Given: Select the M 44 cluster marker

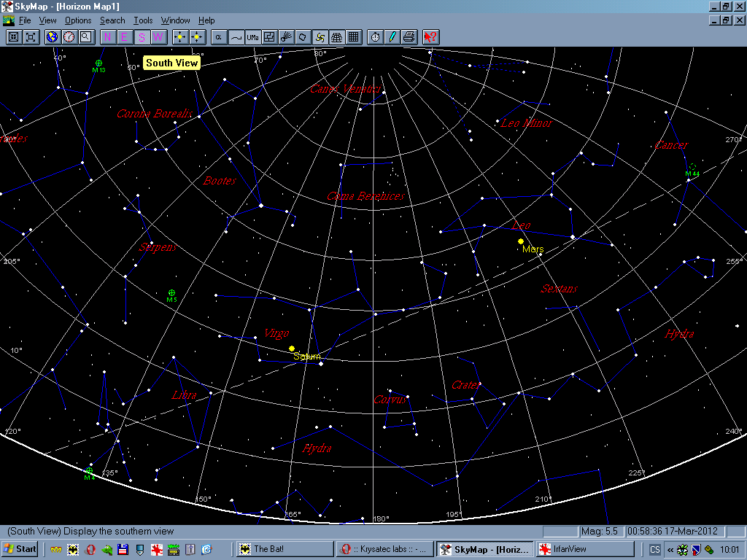Looking at the screenshot, I should pos(693,167).
